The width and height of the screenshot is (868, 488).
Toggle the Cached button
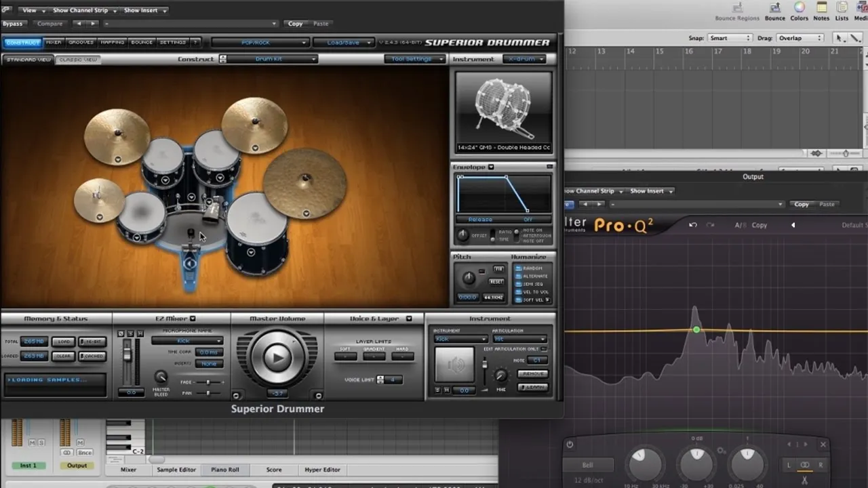click(92, 356)
